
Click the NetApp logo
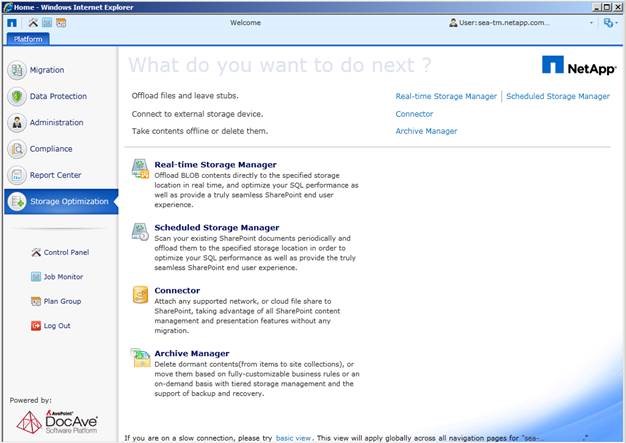click(579, 65)
